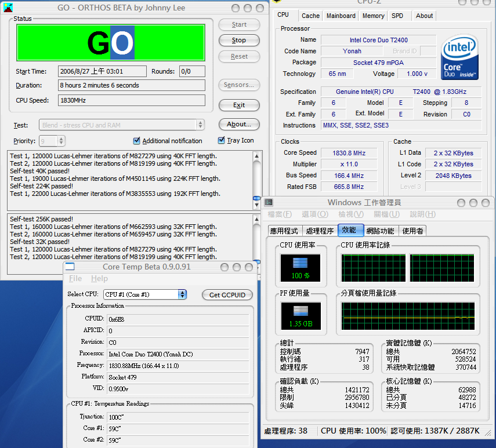Viewport: 496px width, 448px height.
Task: Click the PF usage 1.35 GB gauge
Action: click(301, 316)
